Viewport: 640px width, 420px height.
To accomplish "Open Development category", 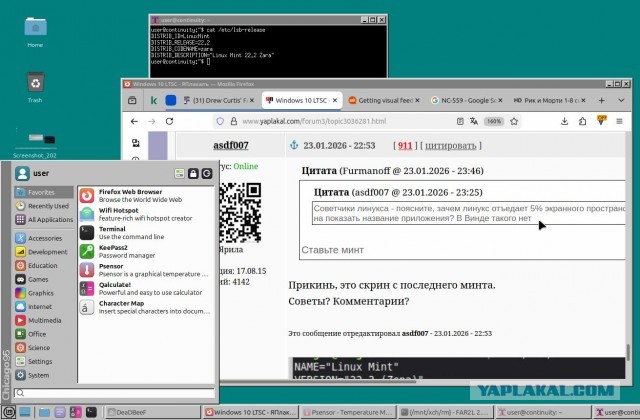I will pos(44,252).
